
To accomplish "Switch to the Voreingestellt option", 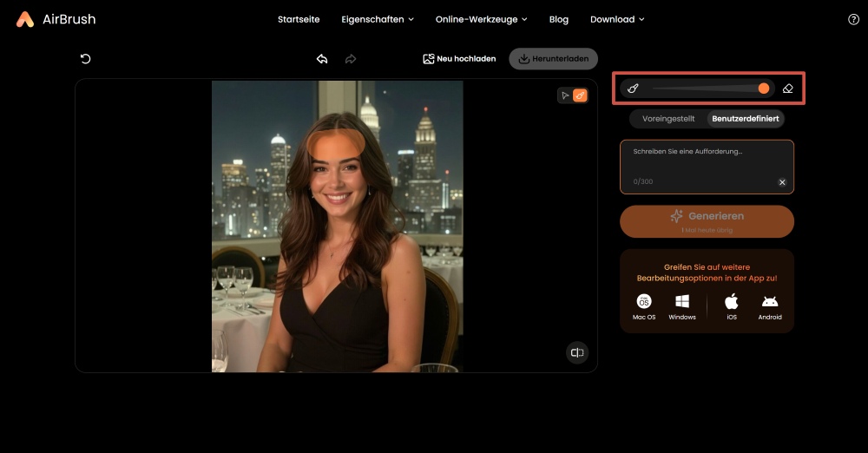I will (x=668, y=118).
